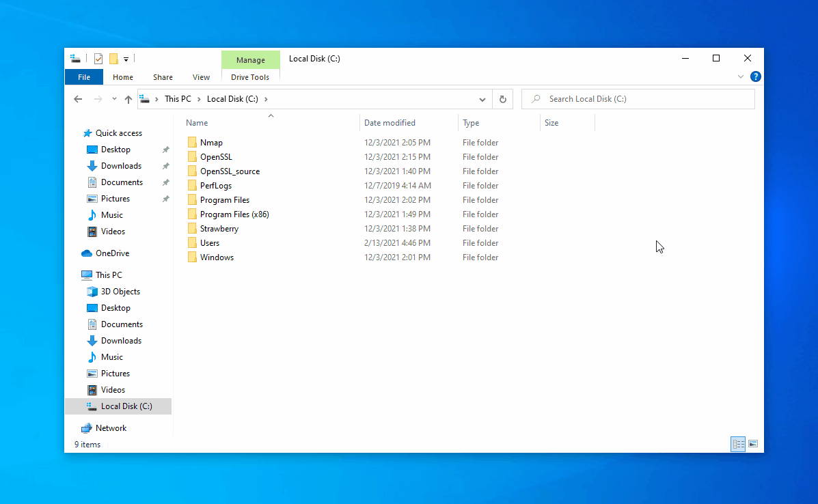Click the New folder quick access icon
This screenshot has height=504, width=818.
(113, 59)
